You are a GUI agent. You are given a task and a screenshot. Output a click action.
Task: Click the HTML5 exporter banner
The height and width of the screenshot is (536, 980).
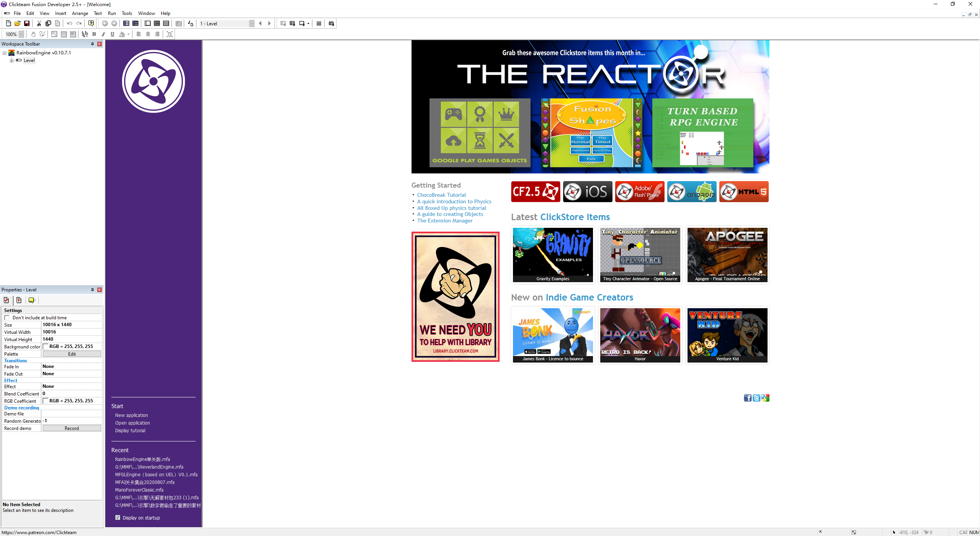click(744, 192)
